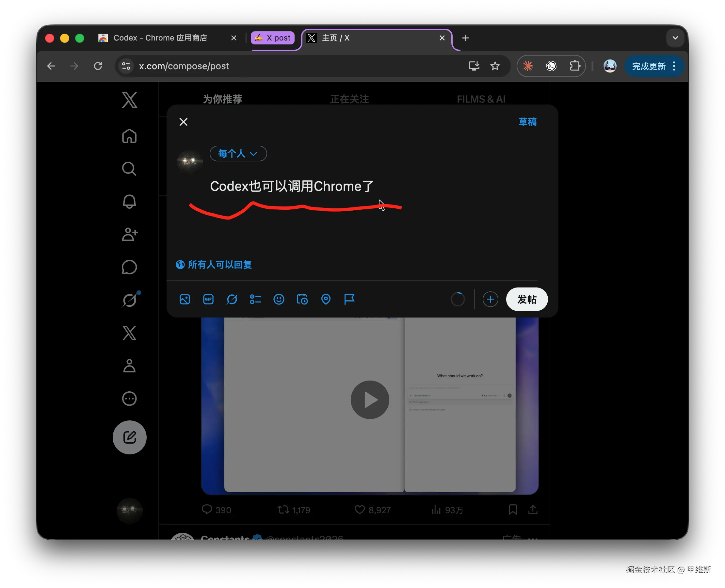
Task: Bookmark this page with the star
Action: [x=495, y=66]
